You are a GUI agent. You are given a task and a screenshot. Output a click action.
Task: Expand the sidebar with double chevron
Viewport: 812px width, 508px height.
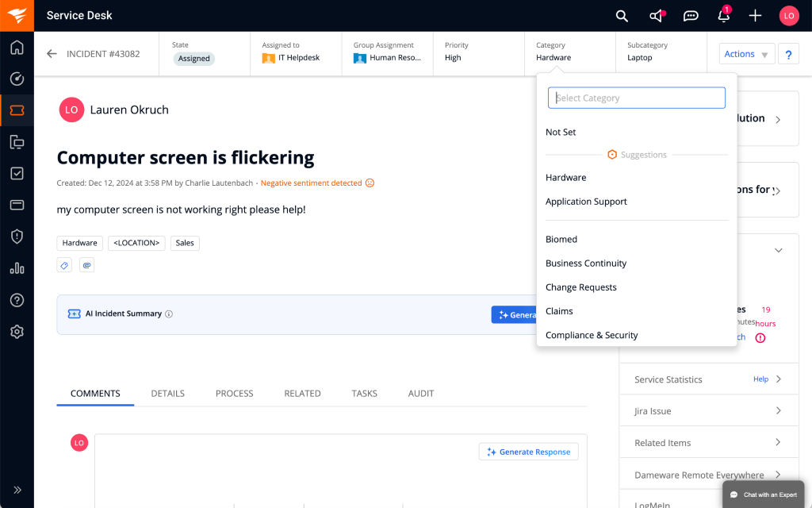click(17, 490)
